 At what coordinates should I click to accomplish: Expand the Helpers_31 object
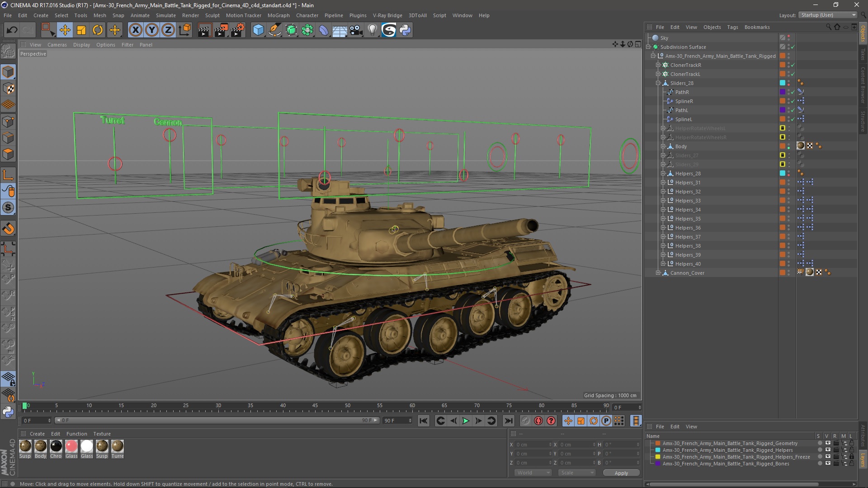[663, 183]
